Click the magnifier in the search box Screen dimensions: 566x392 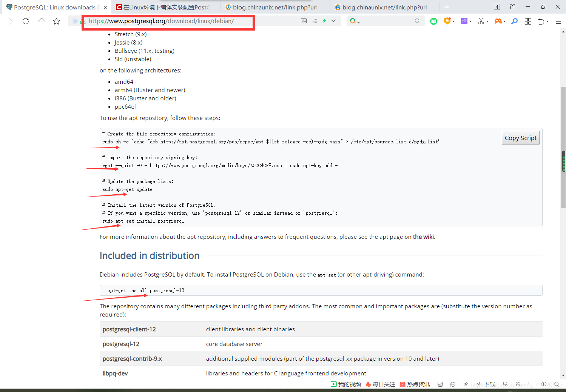pyautogui.click(x=417, y=21)
